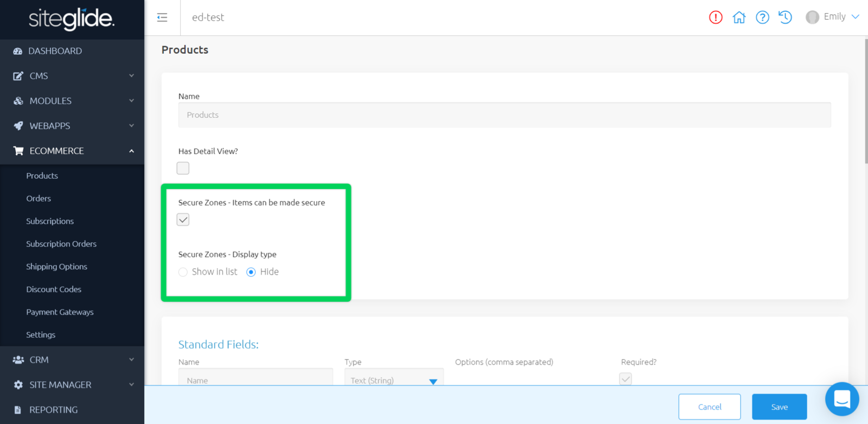This screenshot has height=424, width=868.
Task: Enable the Has Detail View checkbox
Action: (183, 168)
